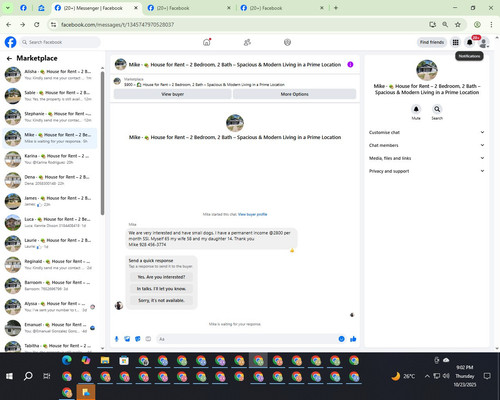Open emoji picker in message box
500x400 pixels.
point(341,339)
